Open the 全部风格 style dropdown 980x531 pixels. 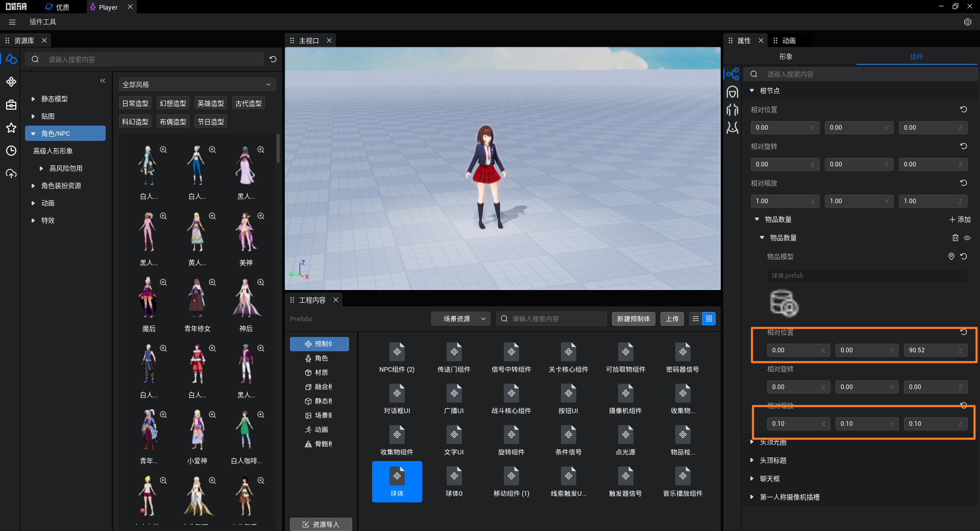[197, 84]
